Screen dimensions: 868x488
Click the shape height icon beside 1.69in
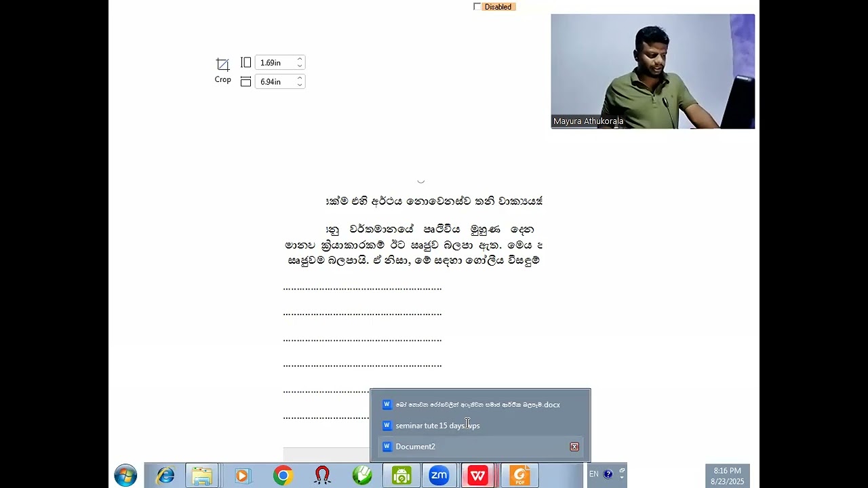coord(246,62)
